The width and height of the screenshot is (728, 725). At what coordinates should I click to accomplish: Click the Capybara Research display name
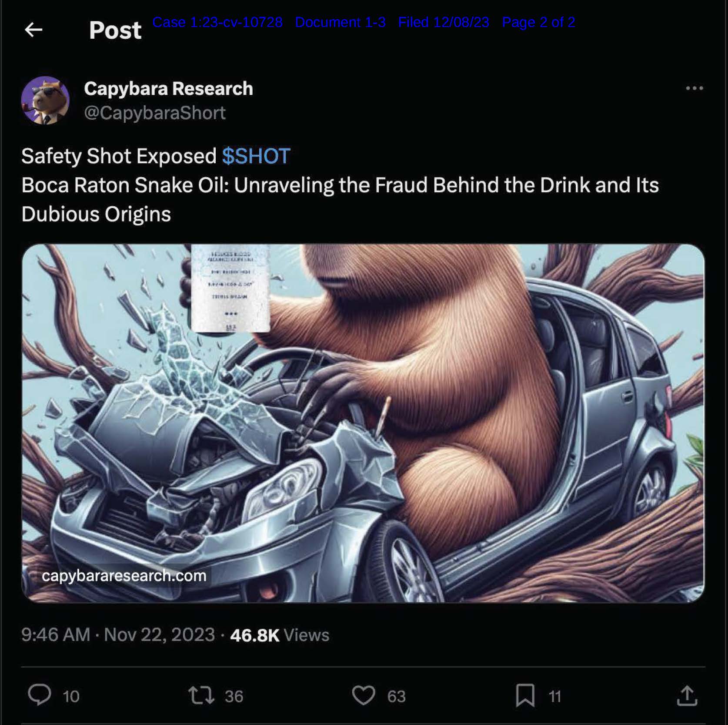point(168,89)
